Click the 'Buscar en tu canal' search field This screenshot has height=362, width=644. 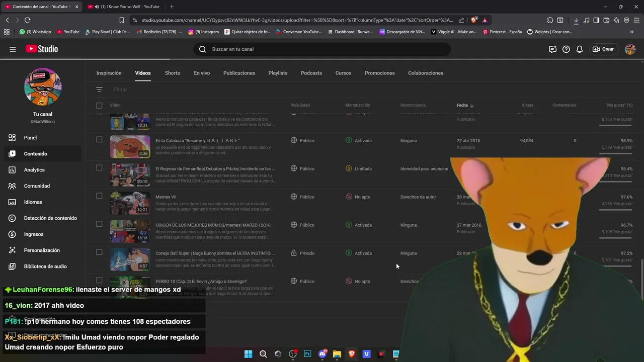pos(322,49)
